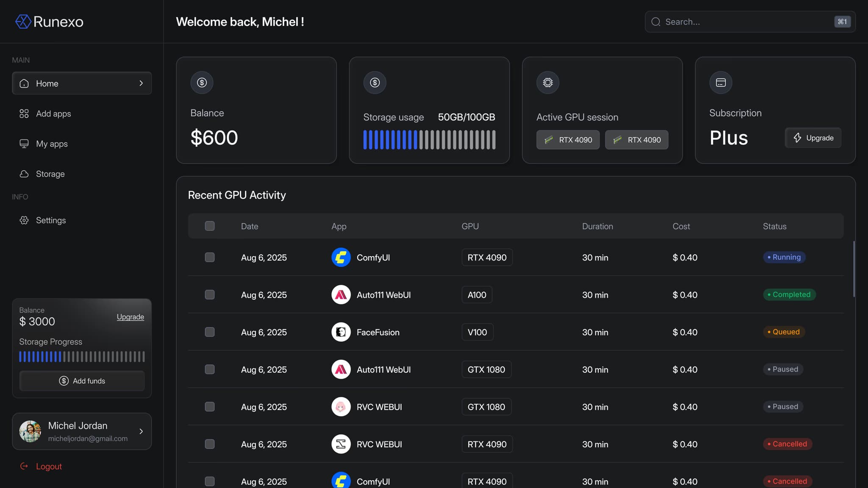Expand the Home menu chevron
868x488 pixels.
tap(141, 83)
